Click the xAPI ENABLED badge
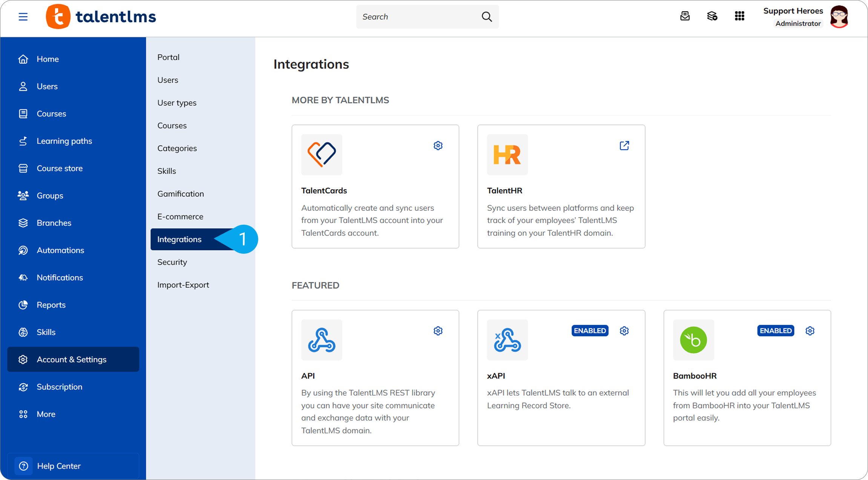The height and width of the screenshot is (480, 868). 590,331
